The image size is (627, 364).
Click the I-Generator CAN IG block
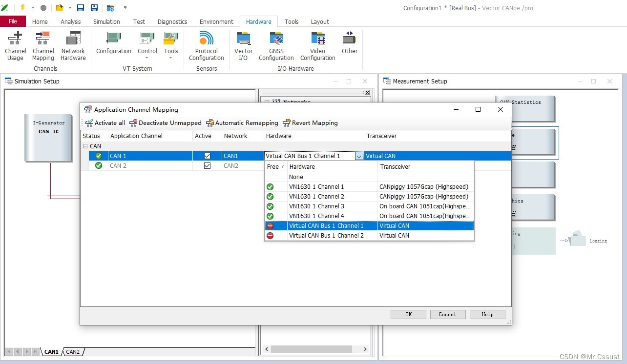(x=49, y=138)
